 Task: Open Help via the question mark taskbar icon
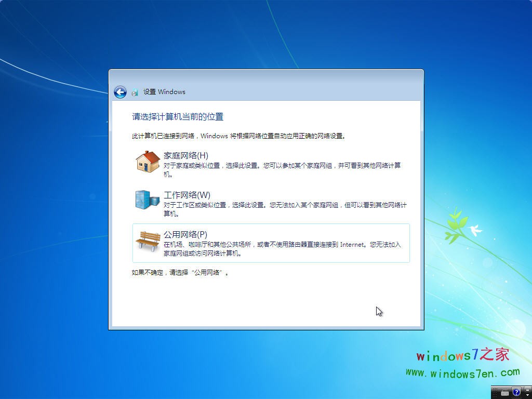point(516,393)
